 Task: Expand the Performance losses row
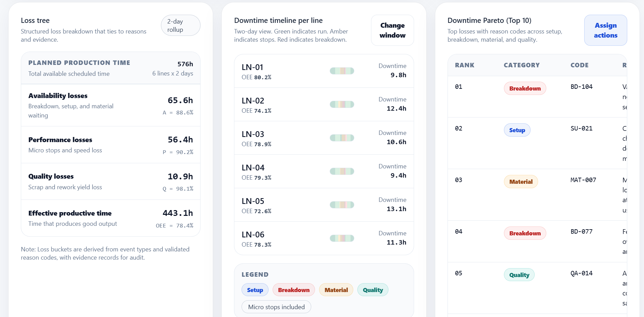point(110,145)
